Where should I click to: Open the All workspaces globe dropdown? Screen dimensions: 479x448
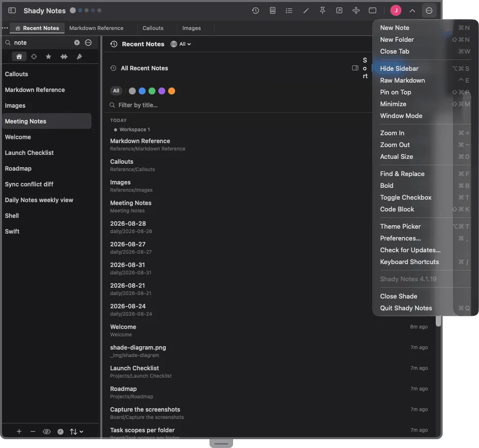(181, 44)
